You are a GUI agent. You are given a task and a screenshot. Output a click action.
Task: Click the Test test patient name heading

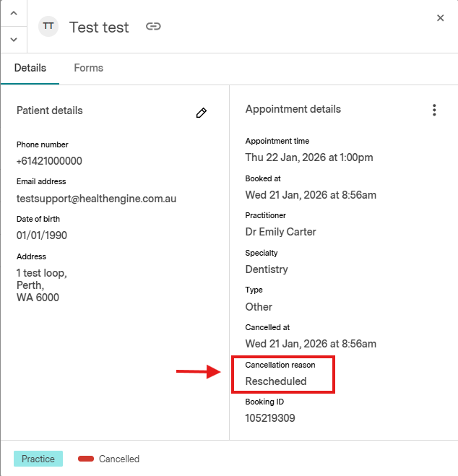click(x=99, y=27)
